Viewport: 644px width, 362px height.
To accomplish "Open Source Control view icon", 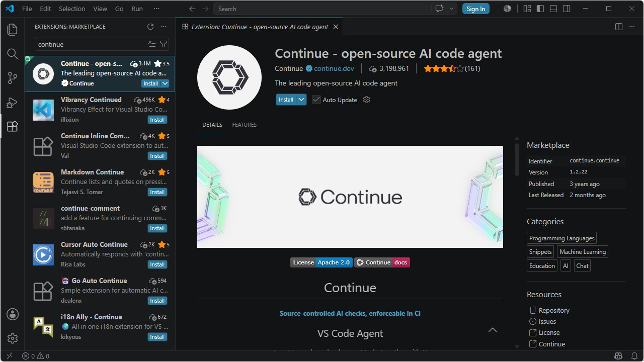I will click(x=12, y=78).
